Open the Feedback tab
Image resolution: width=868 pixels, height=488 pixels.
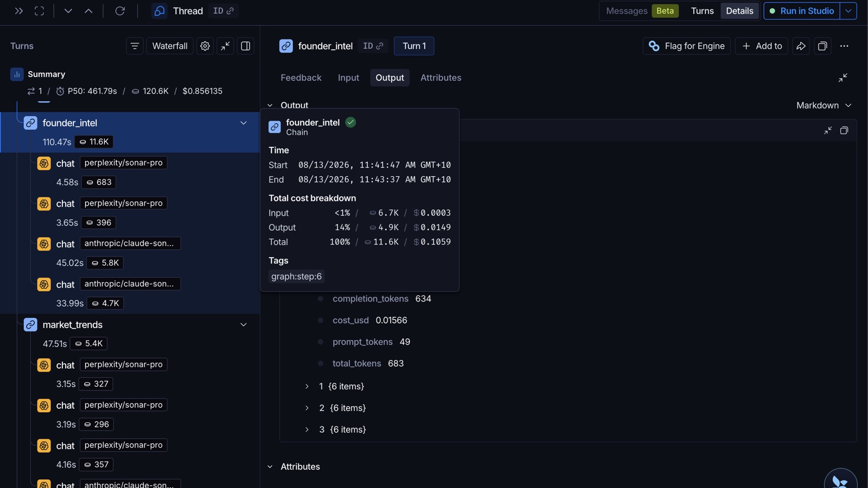click(301, 78)
